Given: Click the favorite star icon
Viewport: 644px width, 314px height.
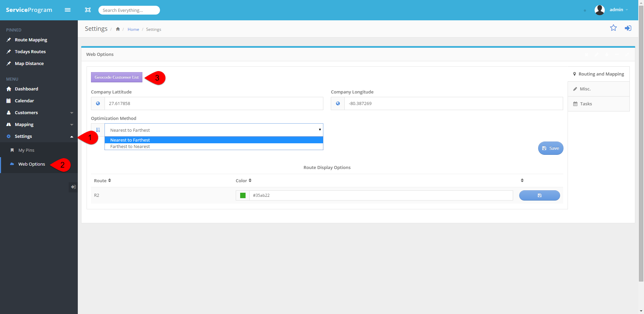Looking at the screenshot, I should pyautogui.click(x=613, y=28).
